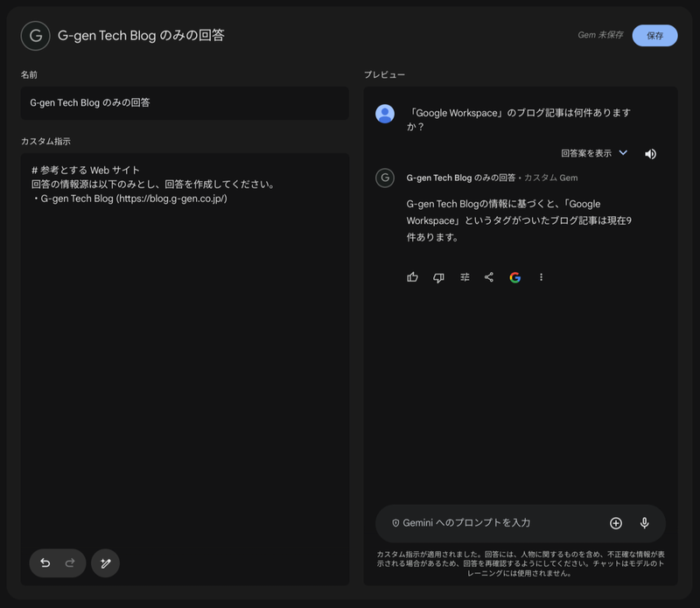The image size is (700, 608).
Task: Click the user avatar in the preview chat
Action: point(385,114)
